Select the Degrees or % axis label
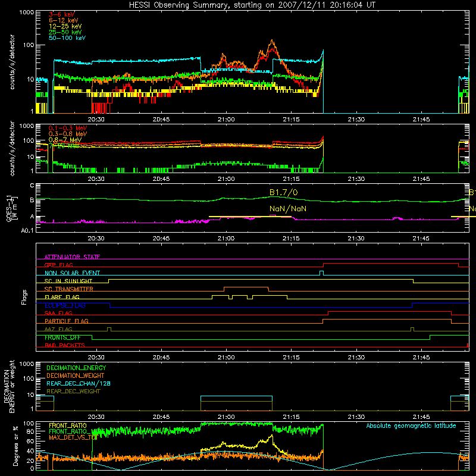Viewport: 476px width, 476px height. point(15,446)
